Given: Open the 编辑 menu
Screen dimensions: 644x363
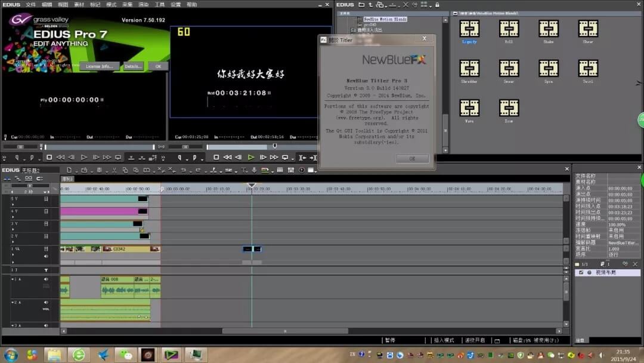Looking at the screenshot, I should tap(47, 5).
